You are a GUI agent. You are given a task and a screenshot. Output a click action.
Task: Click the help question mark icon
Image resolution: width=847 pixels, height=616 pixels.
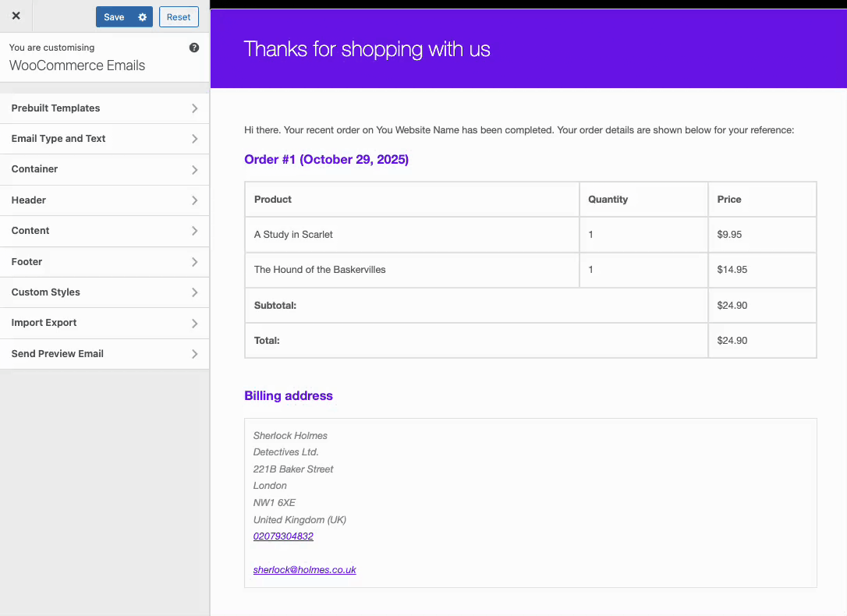point(194,47)
